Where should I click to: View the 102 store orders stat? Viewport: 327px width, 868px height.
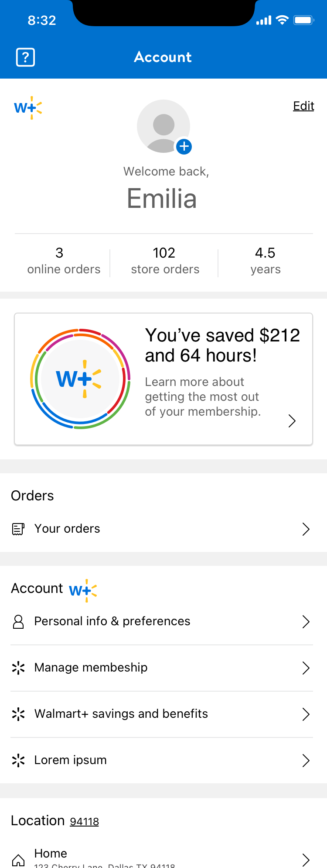click(165, 261)
